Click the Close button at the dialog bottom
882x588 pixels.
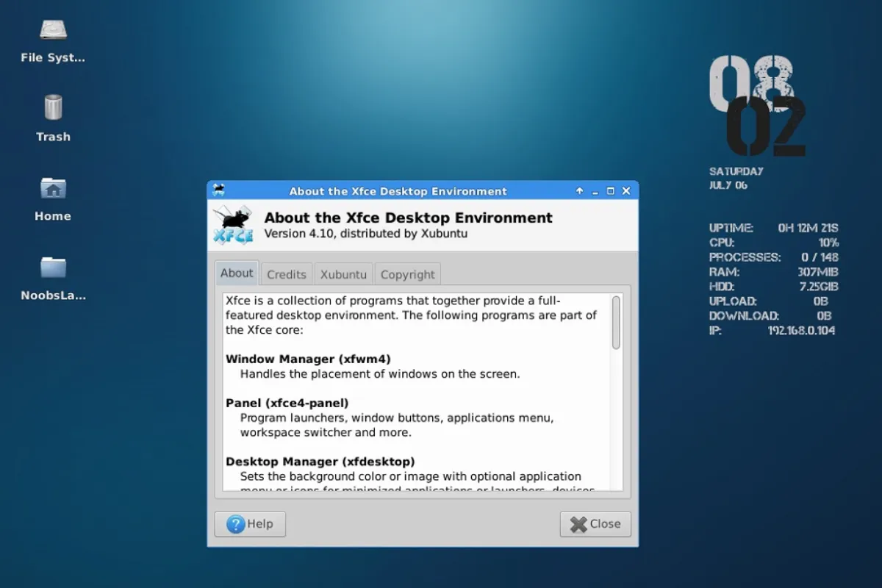(595, 524)
